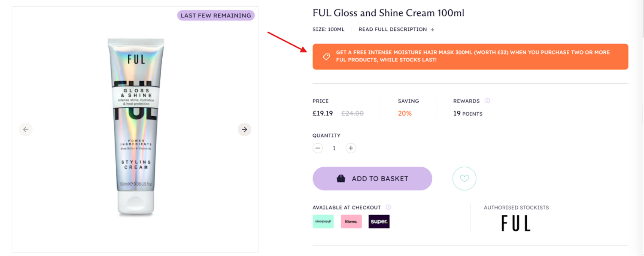Click the free hair mask promotion banner

(470, 57)
